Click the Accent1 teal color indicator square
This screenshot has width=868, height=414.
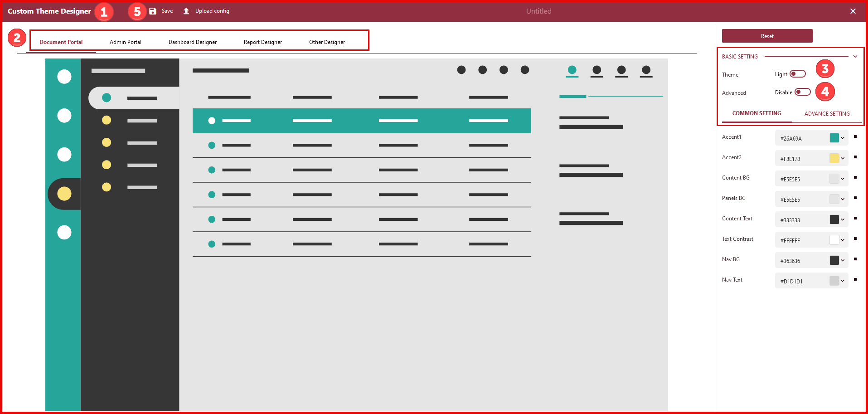(x=834, y=137)
